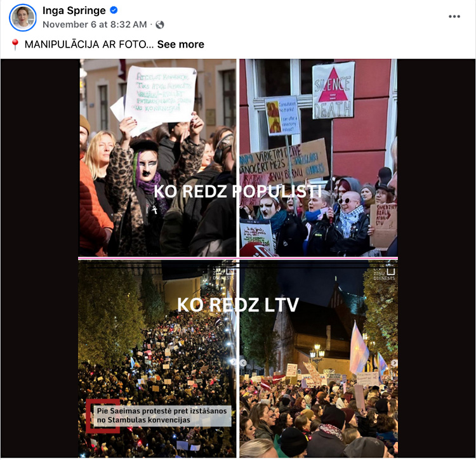Screen dimensions: 476x460
Task: Click the KO REDZ LTV overlay text
Action: pyautogui.click(x=238, y=305)
